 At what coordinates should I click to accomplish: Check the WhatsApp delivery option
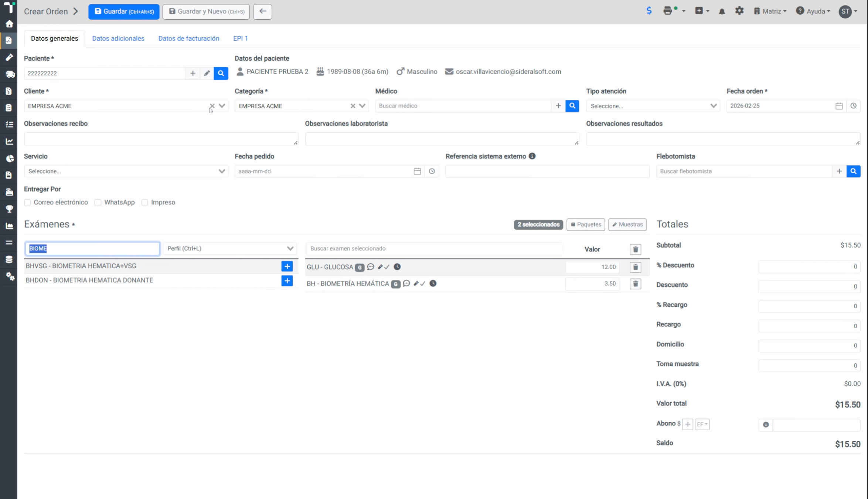pos(98,203)
